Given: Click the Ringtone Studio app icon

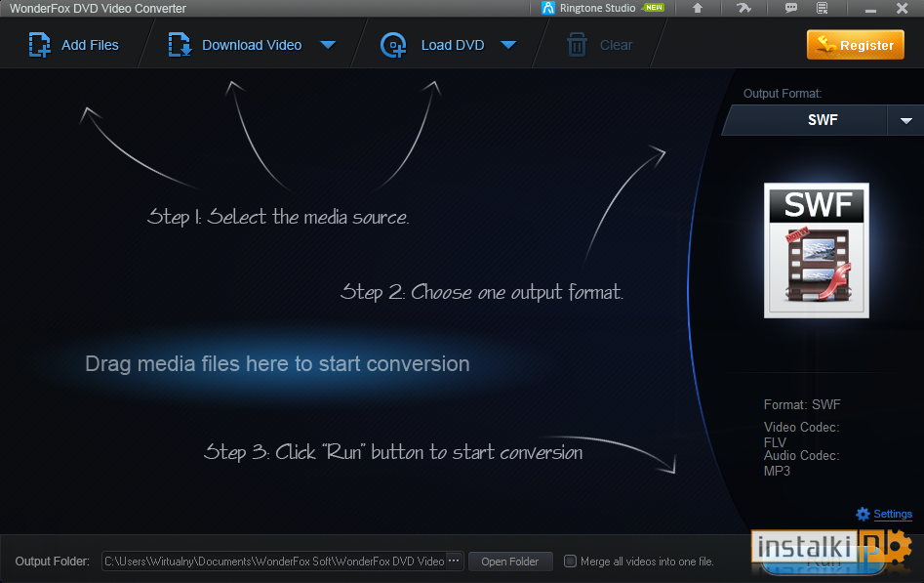Looking at the screenshot, I should click(548, 8).
